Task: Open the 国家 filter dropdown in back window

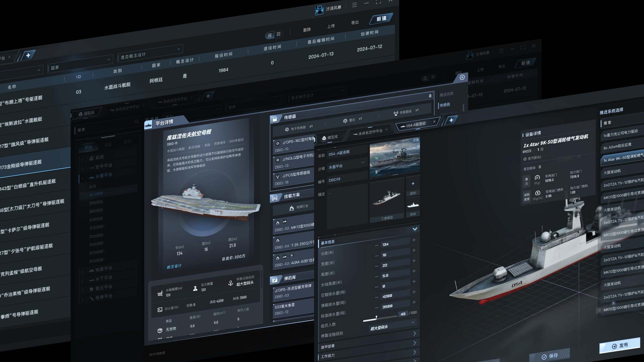Action: (80, 64)
